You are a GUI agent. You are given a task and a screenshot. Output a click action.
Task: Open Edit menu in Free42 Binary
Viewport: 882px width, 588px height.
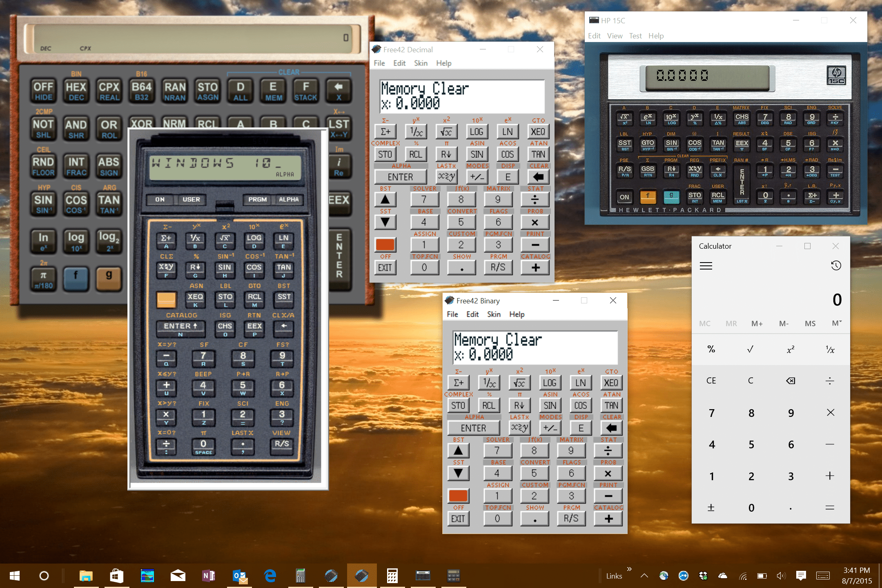472,314
